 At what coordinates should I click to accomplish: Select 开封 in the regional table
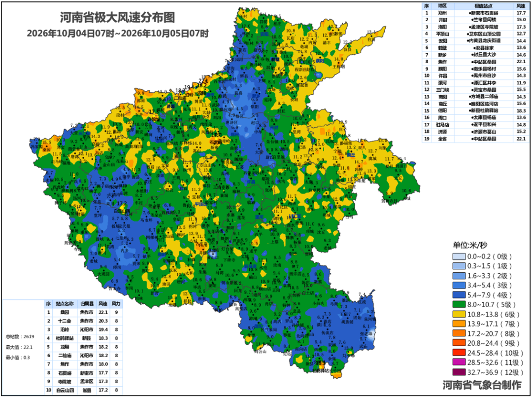pyautogui.click(x=442, y=20)
